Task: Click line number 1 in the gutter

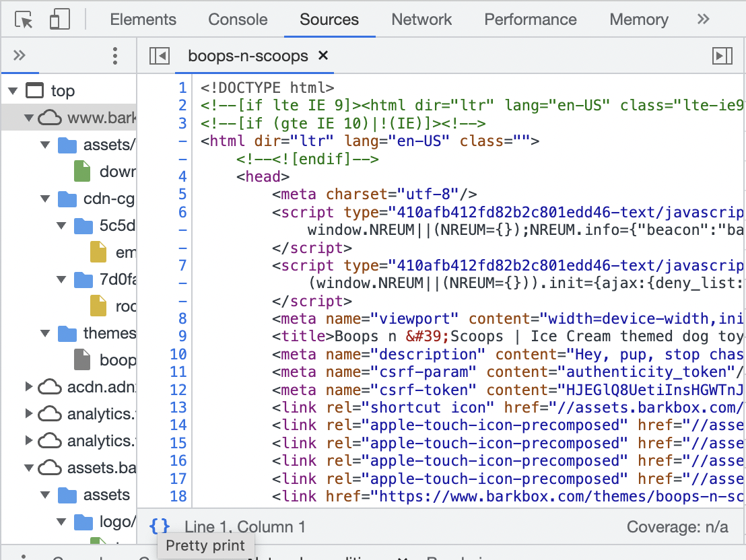Action: 182,87
